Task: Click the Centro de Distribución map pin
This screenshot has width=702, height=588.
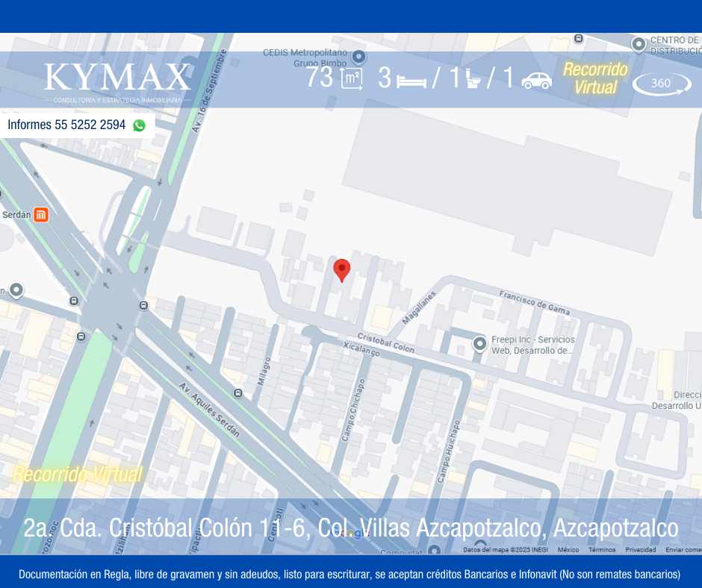Action: [639, 45]
